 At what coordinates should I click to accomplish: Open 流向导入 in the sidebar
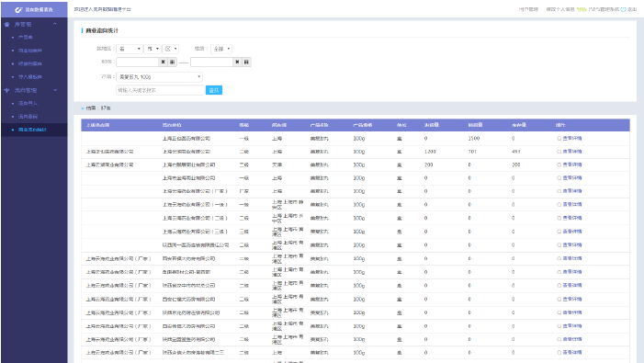coord(28,103)
